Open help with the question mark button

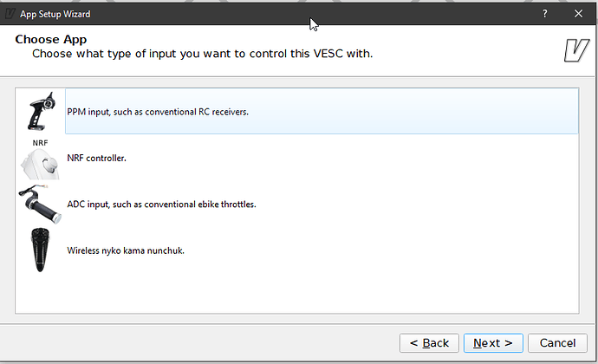pyautogui.click(x=544, y=14)
